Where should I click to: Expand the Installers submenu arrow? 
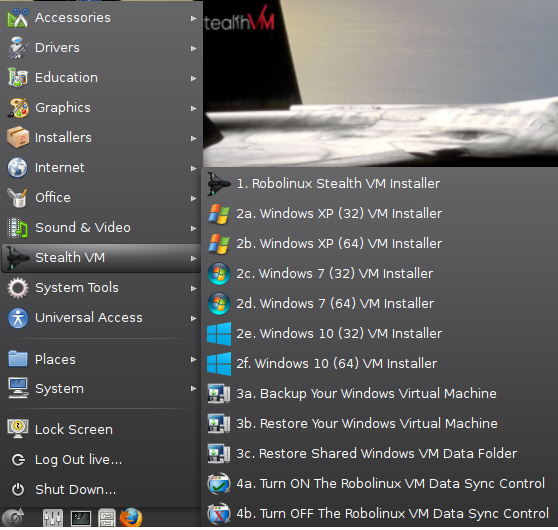pos(193,138)
